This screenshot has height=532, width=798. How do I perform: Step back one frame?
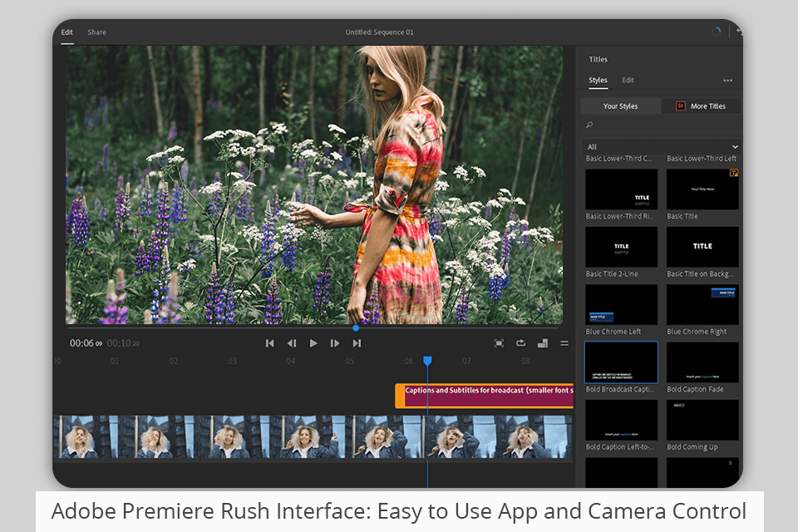(292, 343)
